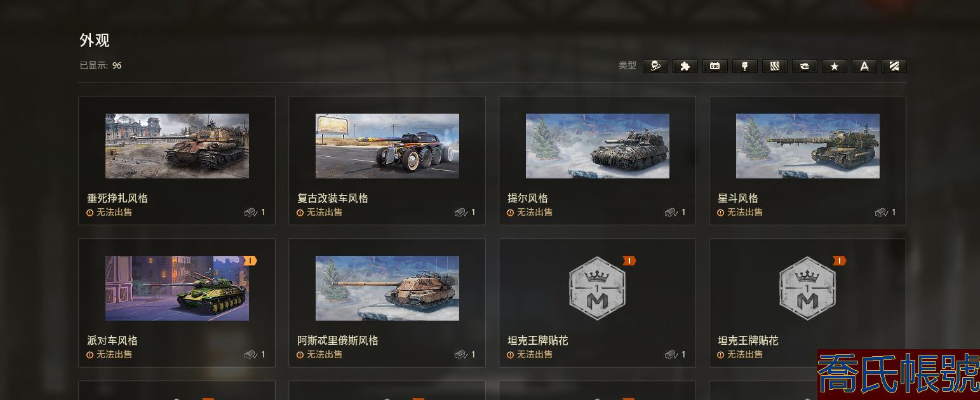Click the tank count icon on 提尔风格 card
This screenshot has width=980, height=400.
(x=671, y=213)
